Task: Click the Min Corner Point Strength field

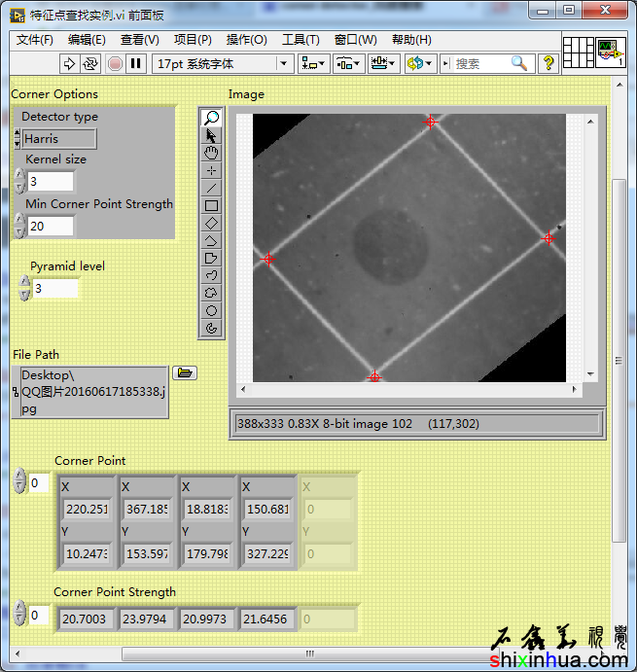Action: pos(51,227)
